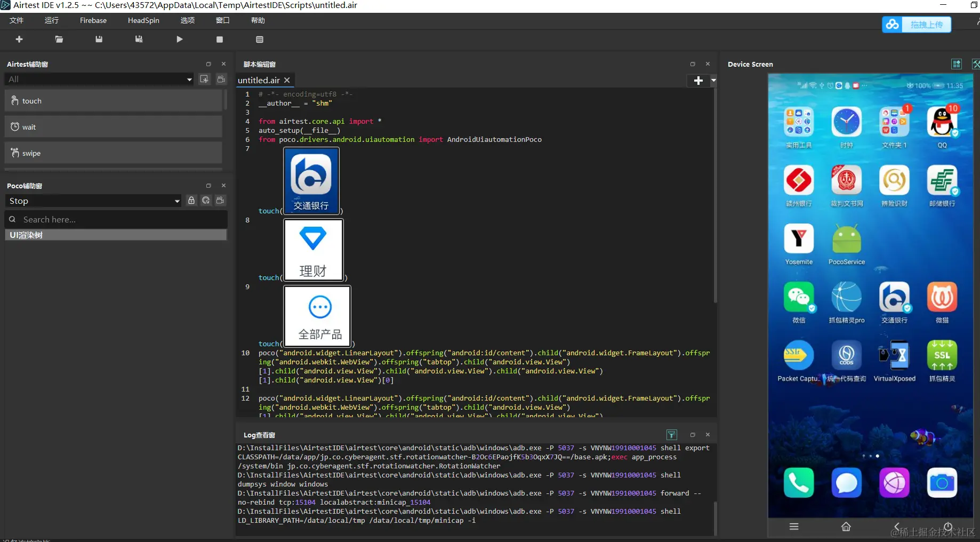Open the 邮储银行 app on the device
Screen dimensions: 980x542
pos(942,186)
